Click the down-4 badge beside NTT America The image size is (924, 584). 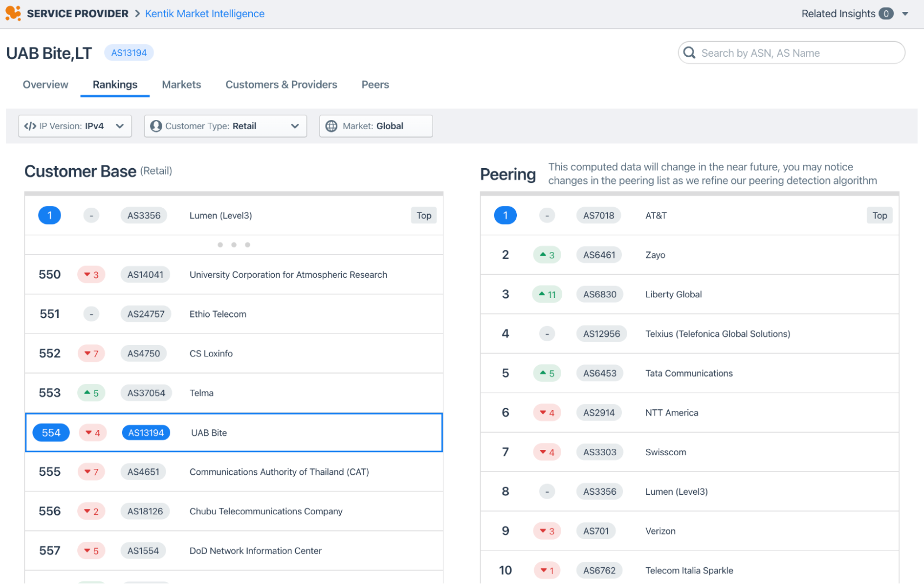[x=547, y=413]
